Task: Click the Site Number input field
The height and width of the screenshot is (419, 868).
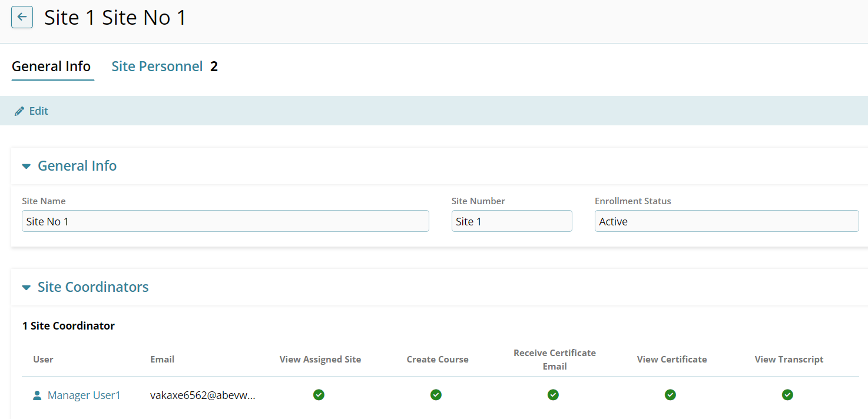Action: [512, 221]
